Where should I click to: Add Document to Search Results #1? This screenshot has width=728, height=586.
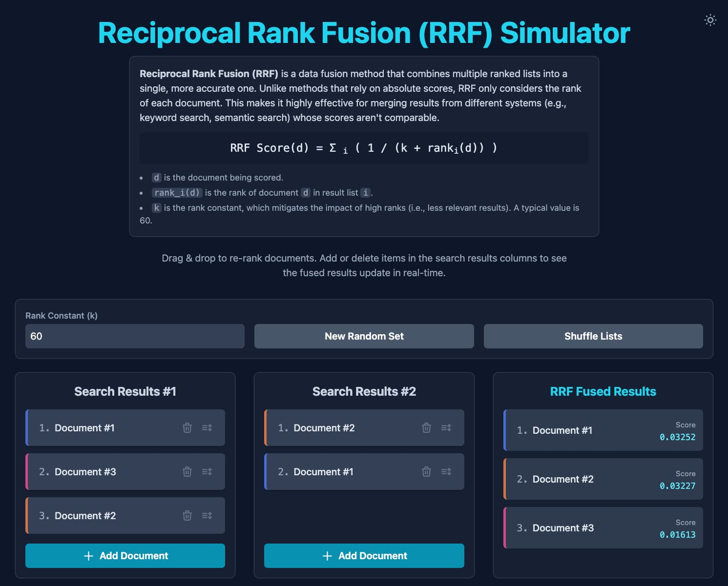pyautogui.click(x=125, y=556)
